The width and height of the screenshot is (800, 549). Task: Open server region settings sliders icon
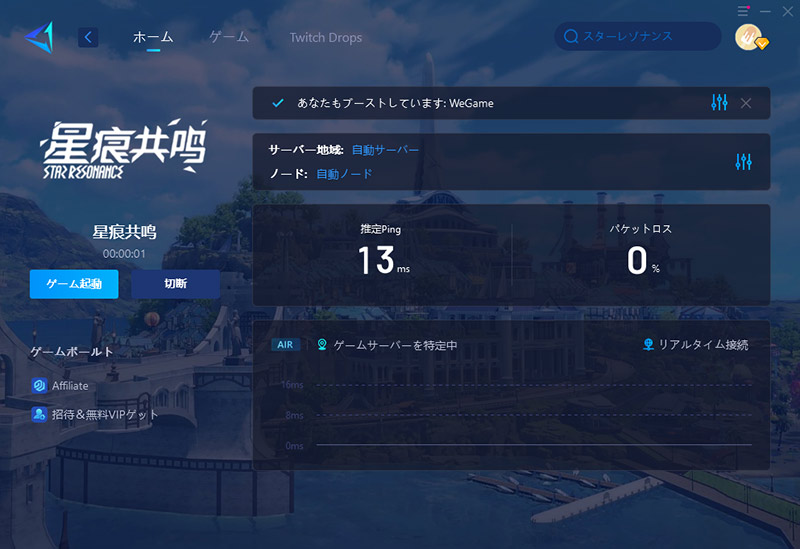click(743, 162)
